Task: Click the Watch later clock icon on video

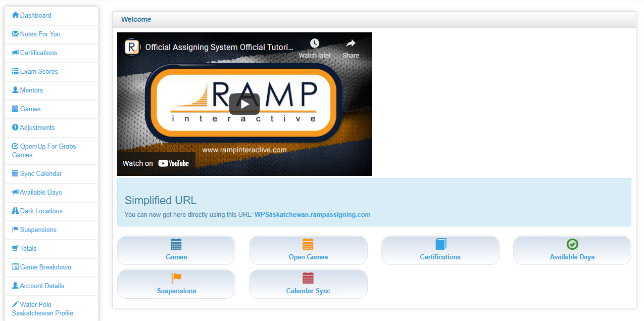Action: click(315, 43)
